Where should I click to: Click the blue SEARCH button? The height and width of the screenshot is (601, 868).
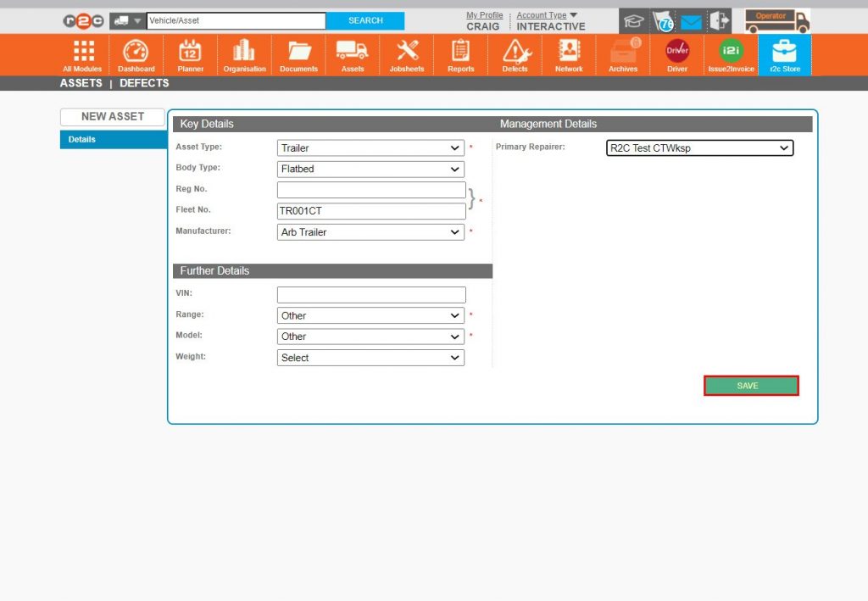tap(365, 21)
